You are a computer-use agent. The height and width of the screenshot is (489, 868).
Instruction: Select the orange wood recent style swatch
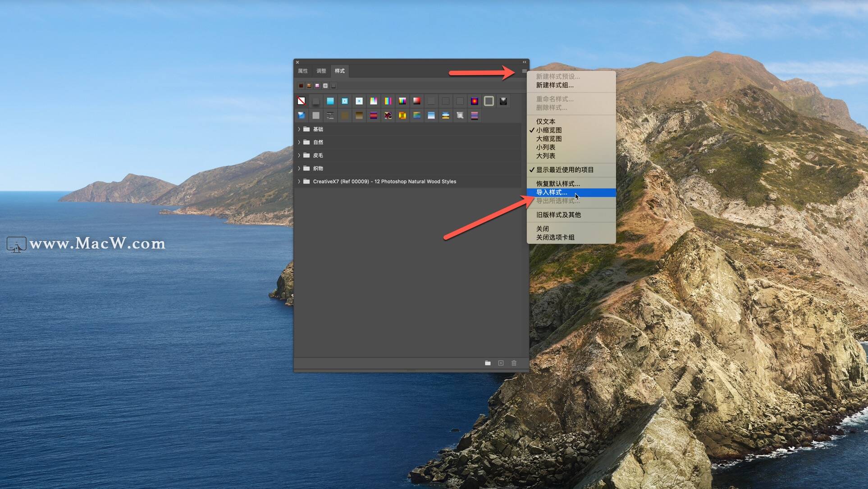pos(309,86)
